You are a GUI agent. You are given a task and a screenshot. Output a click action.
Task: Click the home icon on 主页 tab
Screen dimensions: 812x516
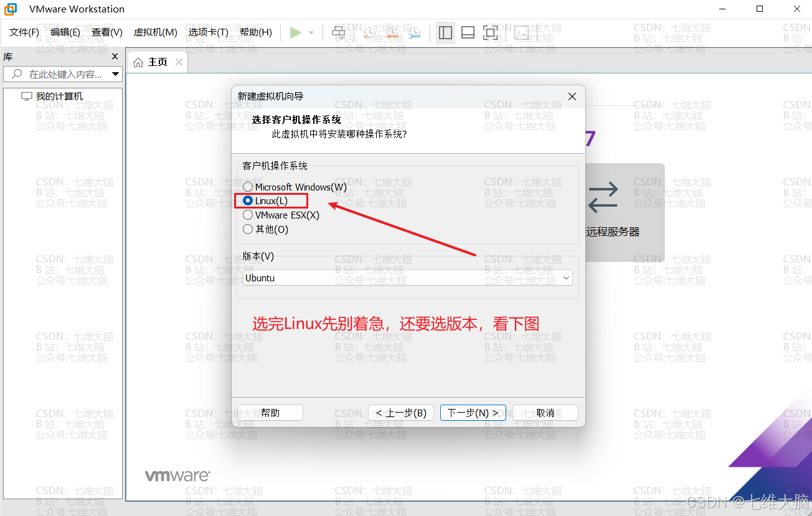[x=138, y=62]
